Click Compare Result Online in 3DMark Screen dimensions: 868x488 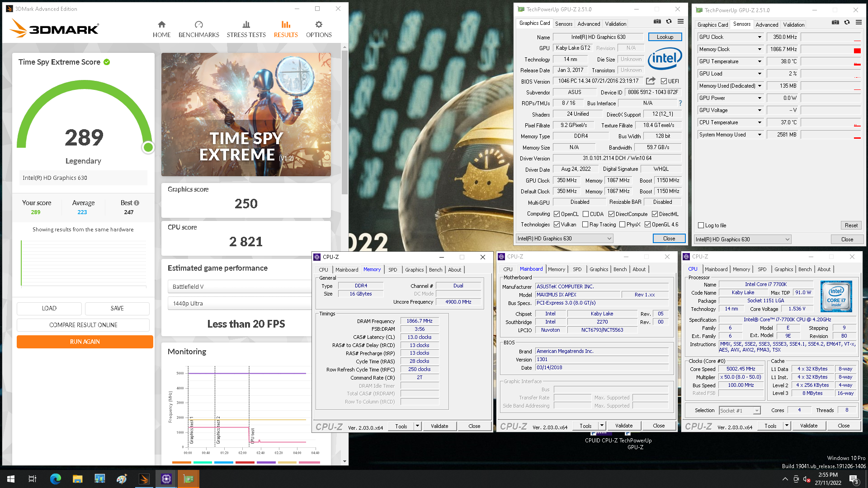(x=83, y=325)
